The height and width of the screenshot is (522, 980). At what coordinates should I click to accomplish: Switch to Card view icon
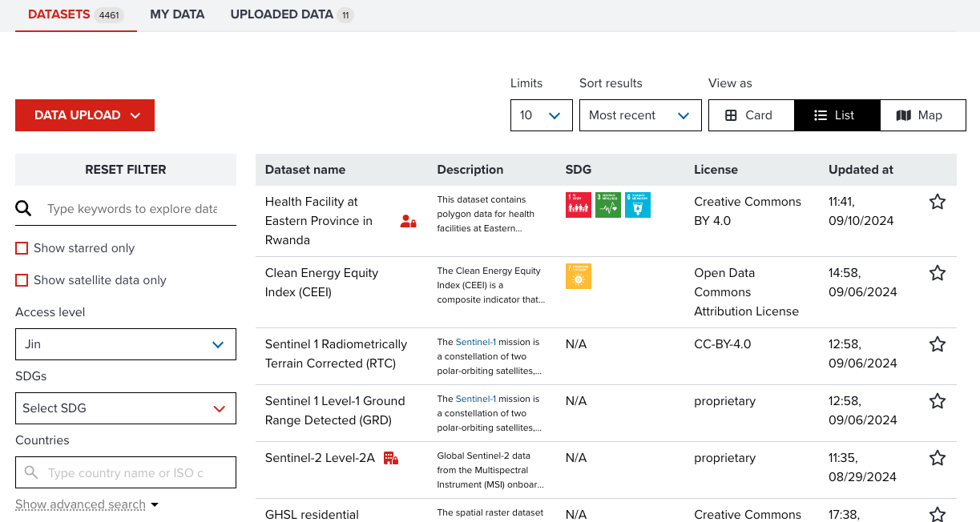[x=751, y=114]
